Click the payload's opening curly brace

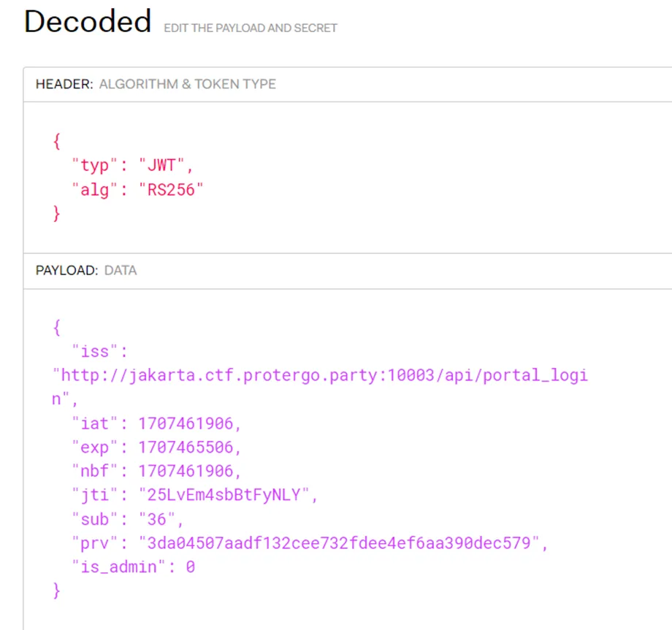pyautogui.click(x=57, y=328)
